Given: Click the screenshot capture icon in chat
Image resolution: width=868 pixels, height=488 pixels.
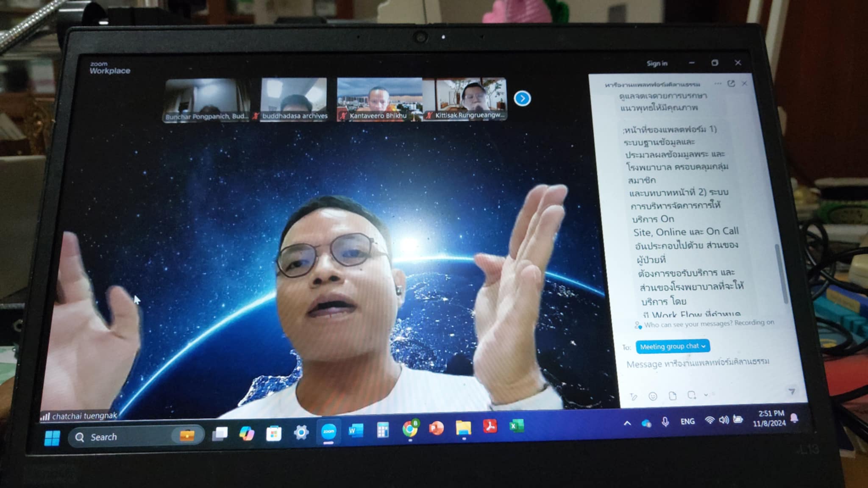Looking at the screenshot, I should click(x=691, y=395).
